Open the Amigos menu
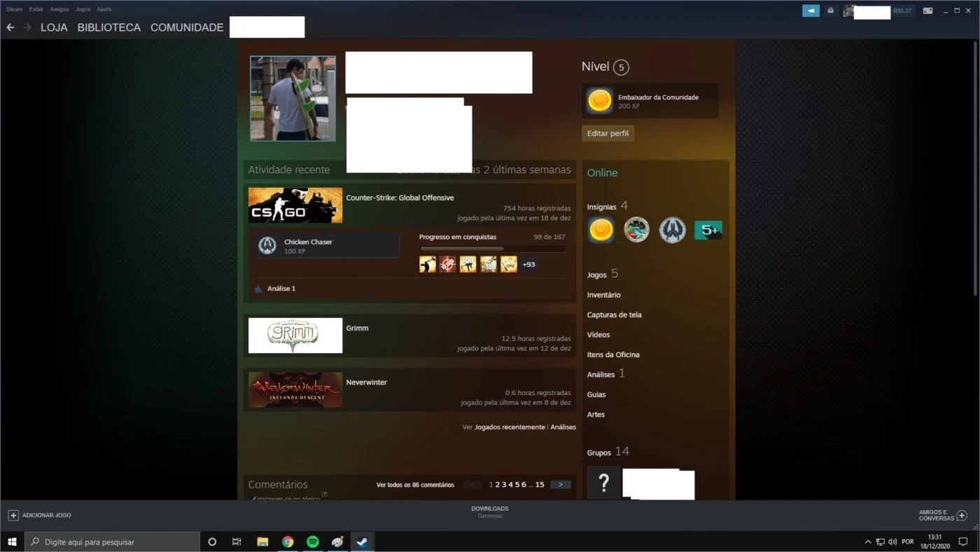The width and height of the screenshot is (980, 552). click(x=59, y=10)
